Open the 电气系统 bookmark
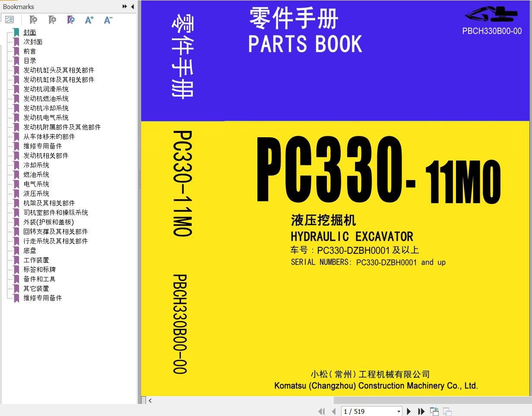 pyautogui.click(x=36, y=184)
